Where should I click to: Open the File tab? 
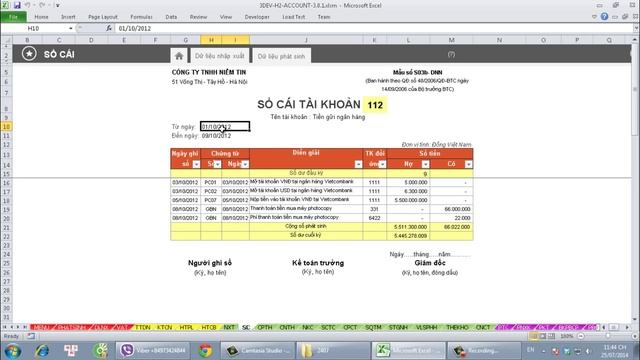(13, 17)
